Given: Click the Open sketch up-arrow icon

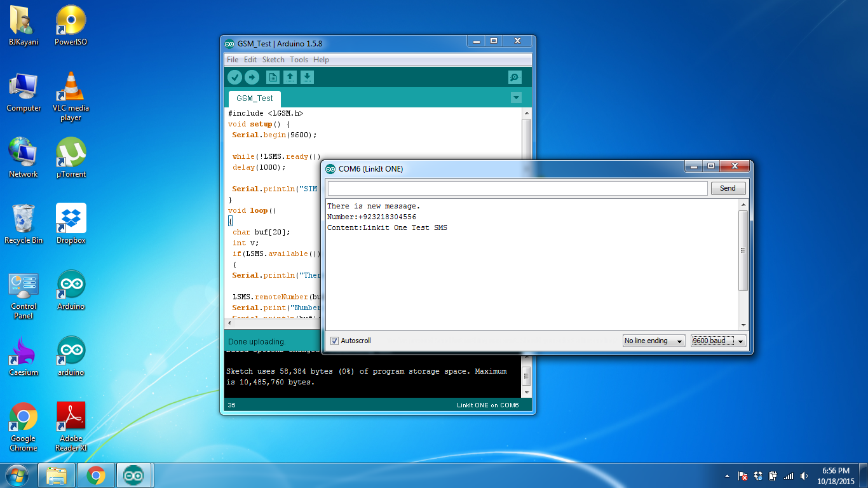Looking at the screenshot, I should pyautogui.click(x=290, y=77).
